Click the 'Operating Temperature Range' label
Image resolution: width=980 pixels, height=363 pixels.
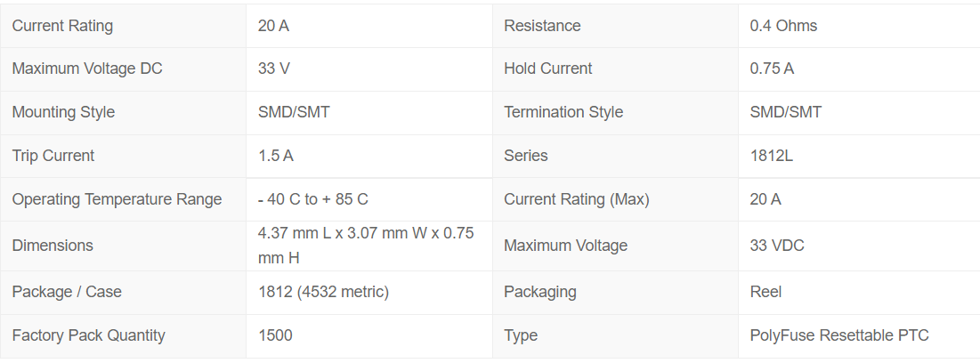pos(117,199)
